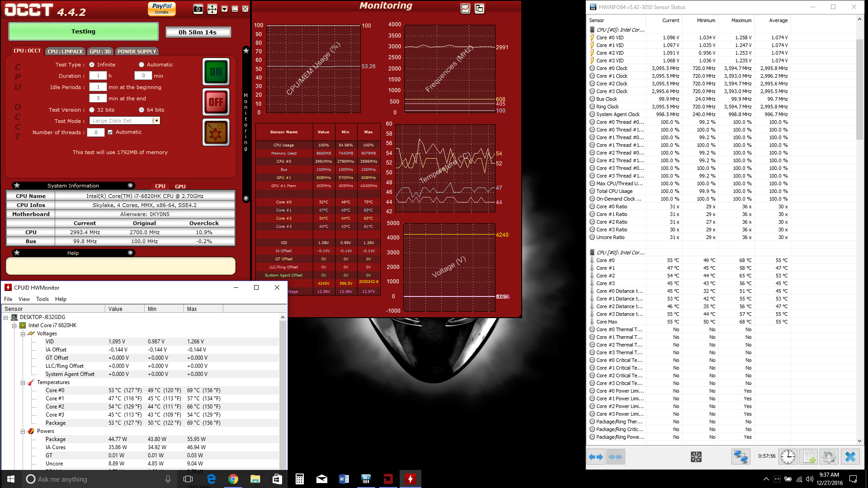Image resolution: width=868 pixels, height=488 pixels.
Task: Switch to the CPU : LINPACK tab
Action: pyautogui.click(x=66, y=52)
